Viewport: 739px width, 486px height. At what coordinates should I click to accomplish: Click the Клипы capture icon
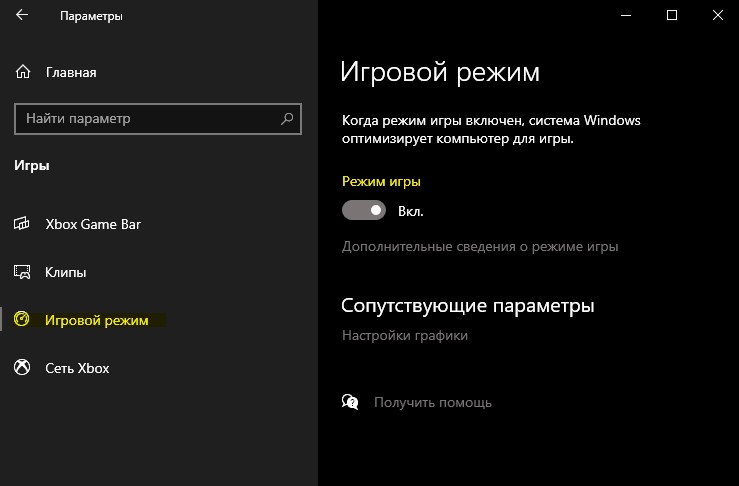click(22, 272)
